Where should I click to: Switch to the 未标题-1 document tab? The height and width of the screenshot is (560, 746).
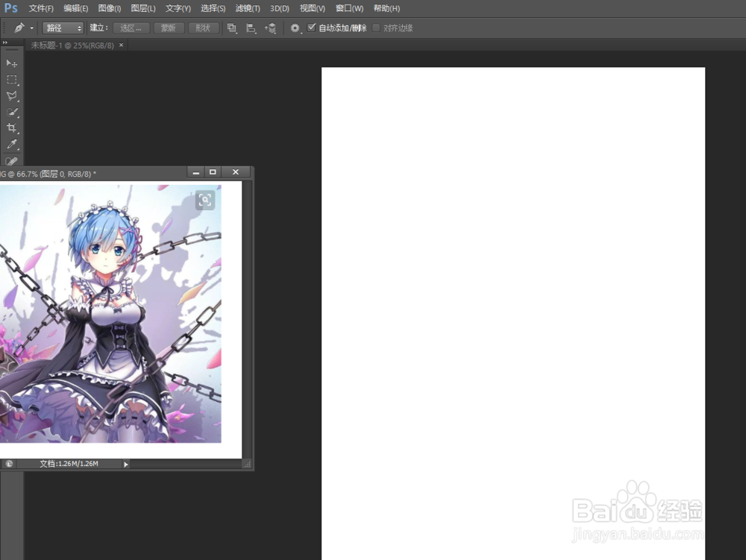pos(72,45)
